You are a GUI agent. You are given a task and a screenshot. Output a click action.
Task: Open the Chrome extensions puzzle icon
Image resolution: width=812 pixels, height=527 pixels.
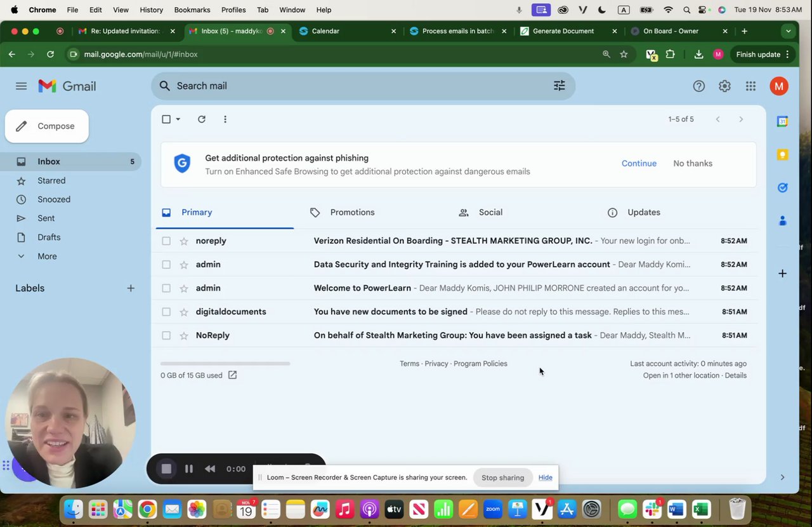point(670,55)
